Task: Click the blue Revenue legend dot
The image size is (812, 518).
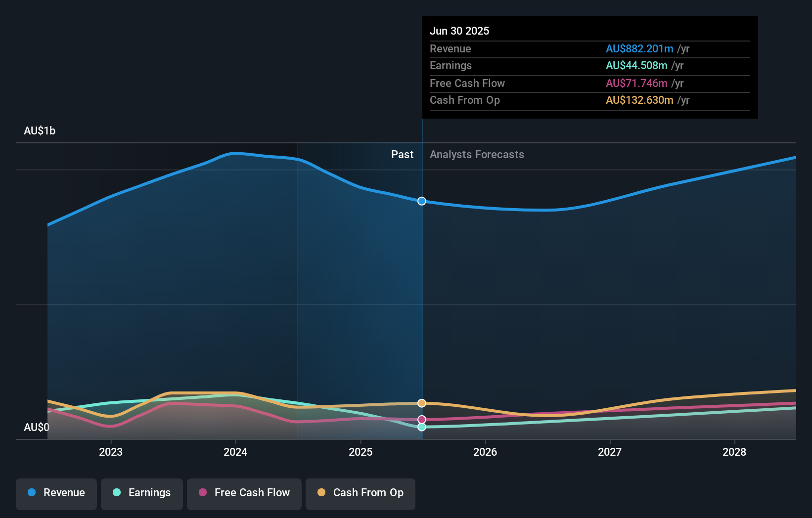Action: (x=31, y=493)
